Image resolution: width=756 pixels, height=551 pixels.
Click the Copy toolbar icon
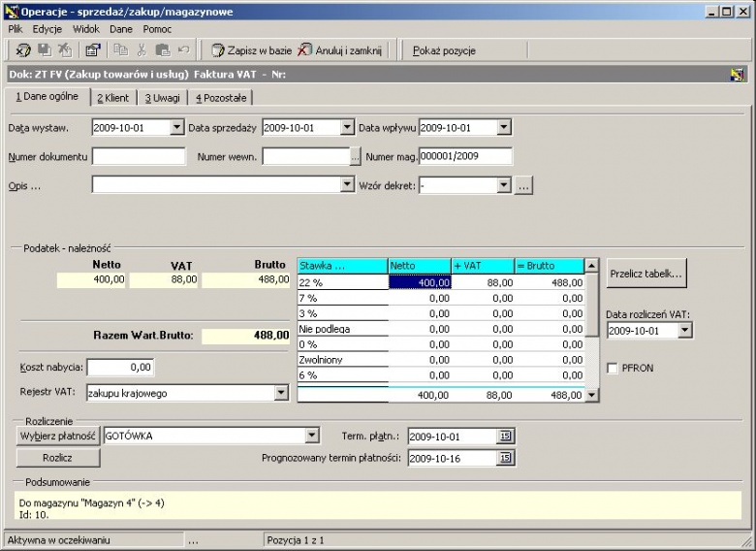(120, 49)
